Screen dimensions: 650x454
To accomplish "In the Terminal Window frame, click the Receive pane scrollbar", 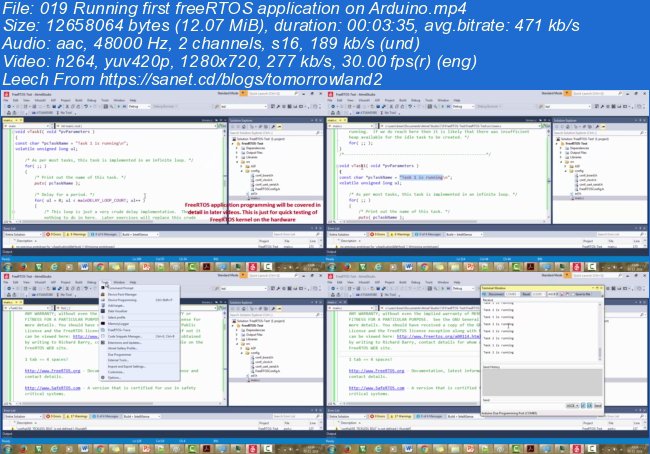I will (x=600, y=331).
